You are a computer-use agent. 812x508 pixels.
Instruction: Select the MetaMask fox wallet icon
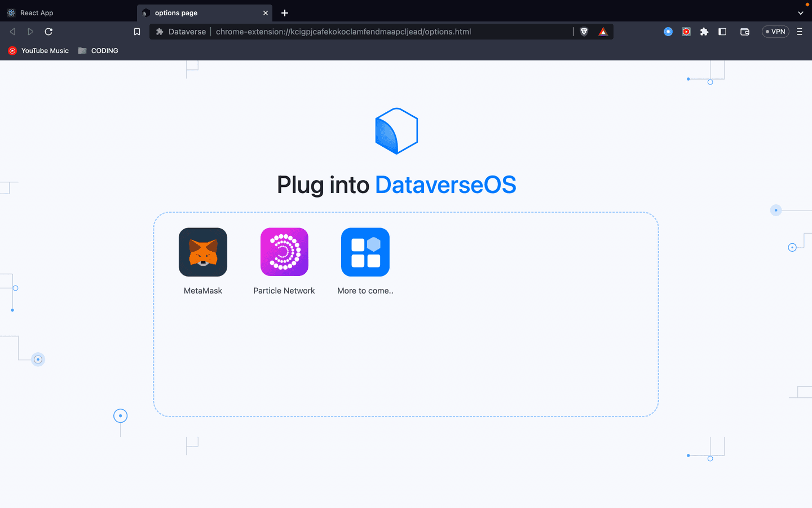pos(203,252)
